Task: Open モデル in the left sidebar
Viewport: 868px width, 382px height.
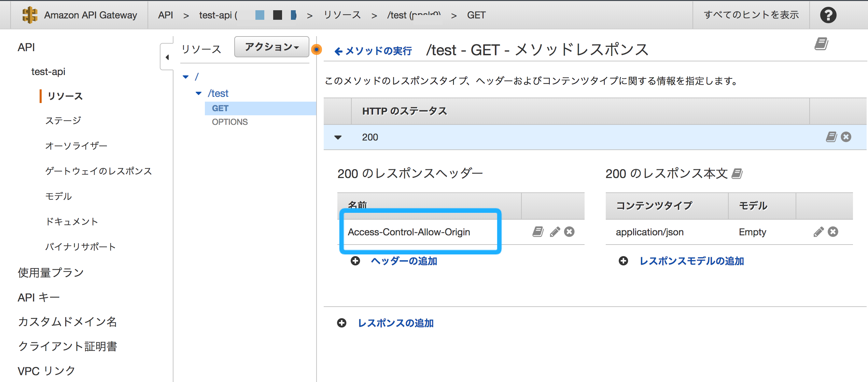Action: coord(58,196)
